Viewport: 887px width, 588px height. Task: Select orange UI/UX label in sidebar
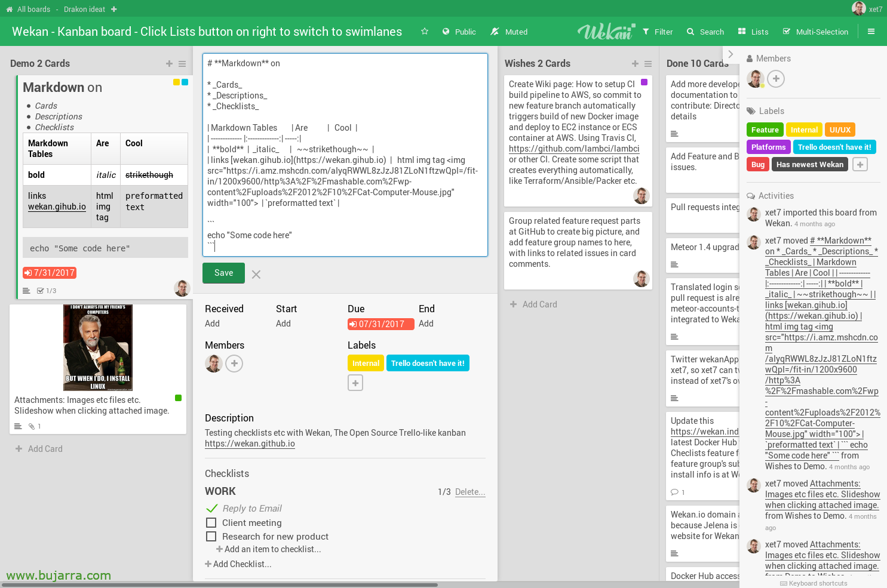(x=840, y=130)
